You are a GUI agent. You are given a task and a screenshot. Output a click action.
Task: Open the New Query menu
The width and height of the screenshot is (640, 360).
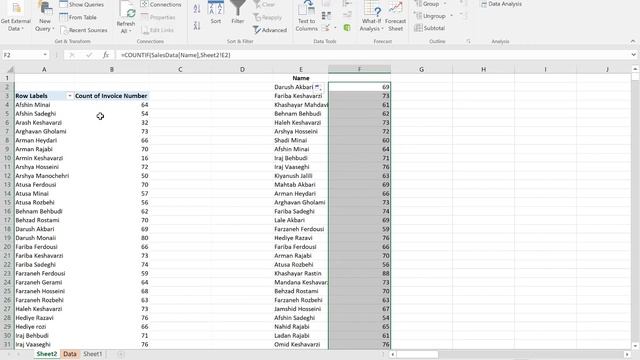click(44, 17)
